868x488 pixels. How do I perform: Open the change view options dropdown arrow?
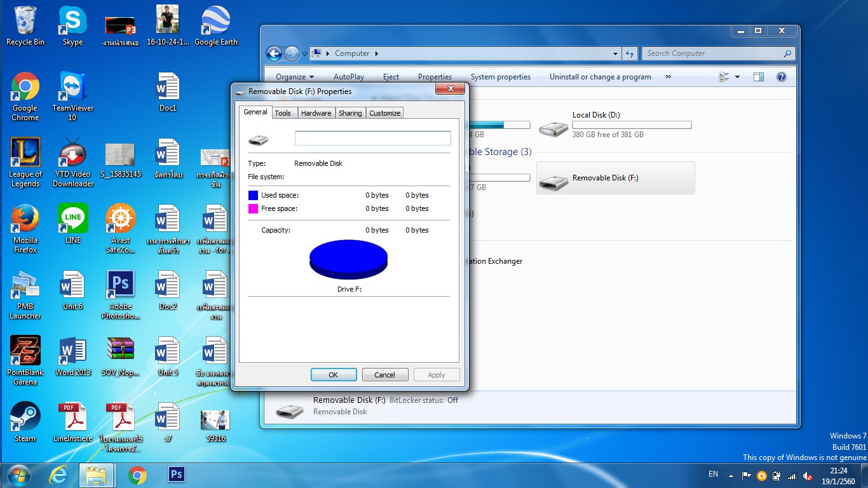pos(737,77)
